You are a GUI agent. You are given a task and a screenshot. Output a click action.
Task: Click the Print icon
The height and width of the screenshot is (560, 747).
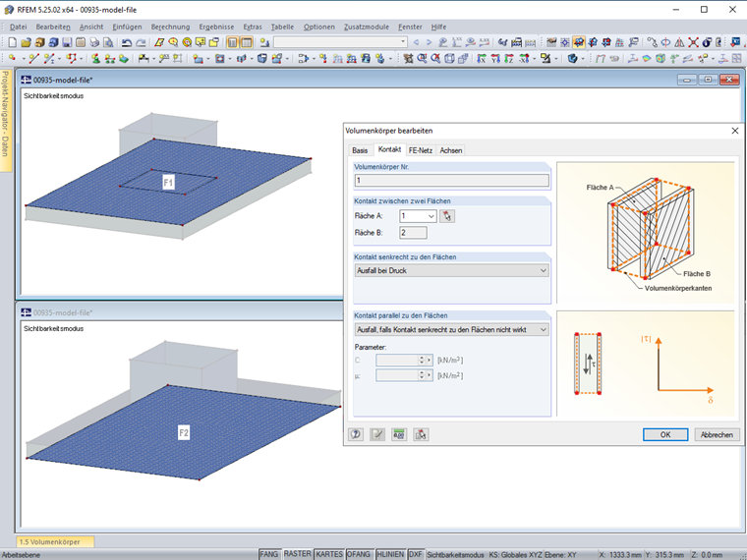click(x=94, y=43)
